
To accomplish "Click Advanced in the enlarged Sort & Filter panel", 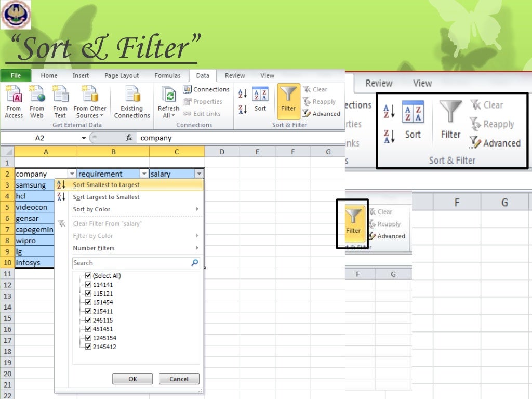I will click(x=495, y=143).
